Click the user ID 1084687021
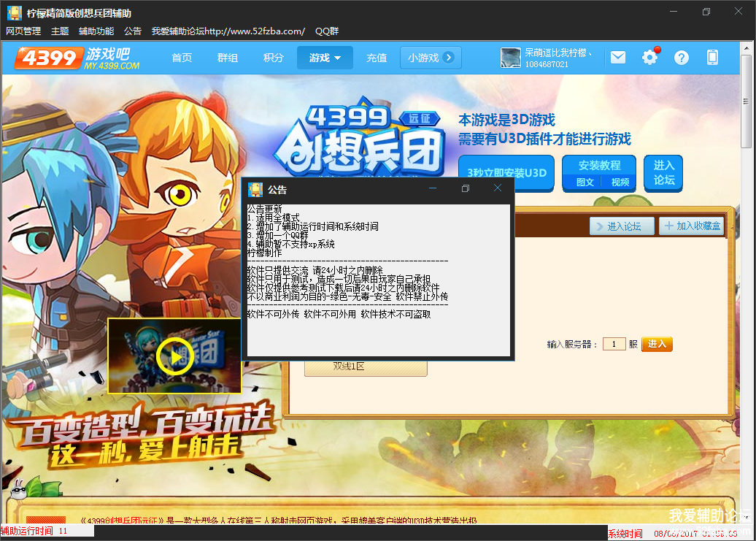The image size is (756, 541). [x=547, y=64]
